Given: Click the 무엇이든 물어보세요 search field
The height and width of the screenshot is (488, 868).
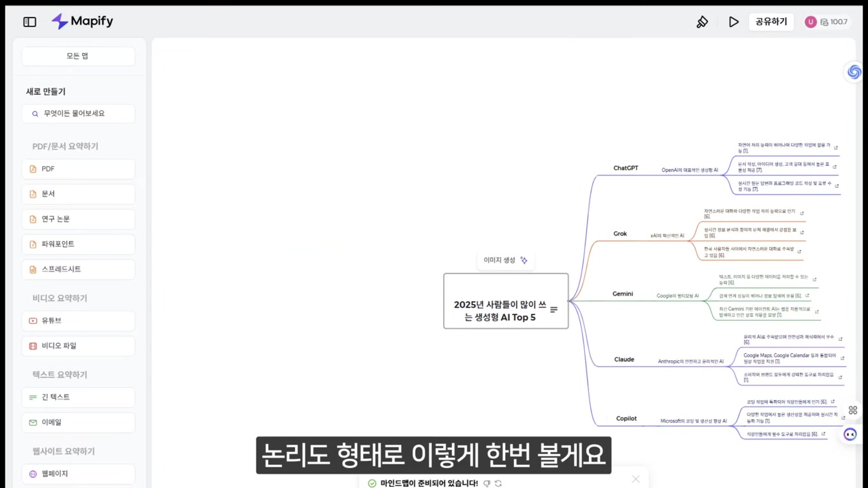Looking at the screenshot, I should point(78,114).
